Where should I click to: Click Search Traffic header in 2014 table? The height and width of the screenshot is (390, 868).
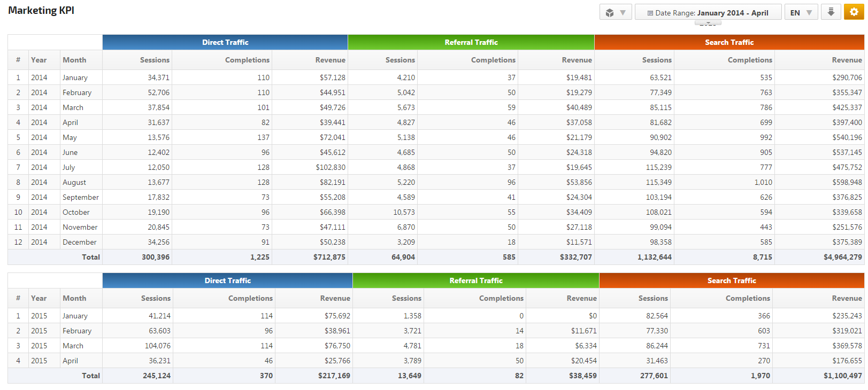coord(729,42)
